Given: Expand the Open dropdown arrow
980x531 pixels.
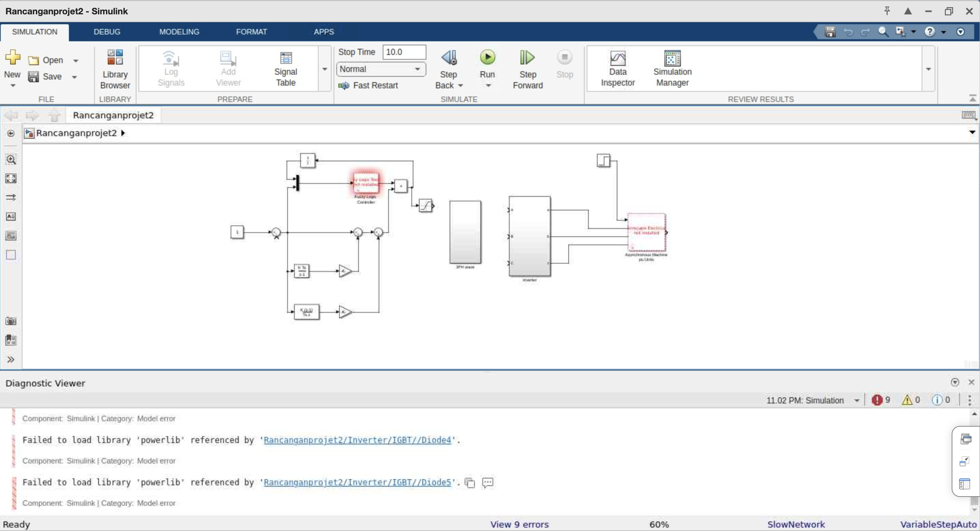Looking at the screenshot, I should pyautogui.click(x=76, y=61).
